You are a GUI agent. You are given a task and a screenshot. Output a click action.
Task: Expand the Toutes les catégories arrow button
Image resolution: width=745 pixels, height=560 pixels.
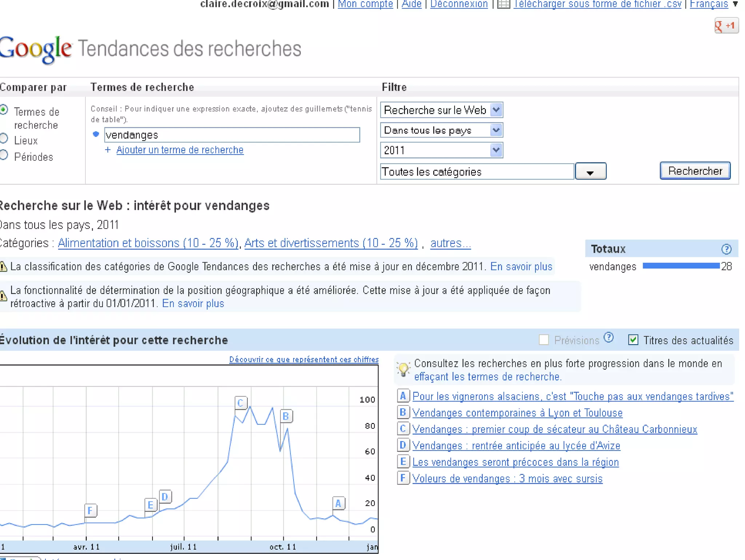(x=590, y=172)
